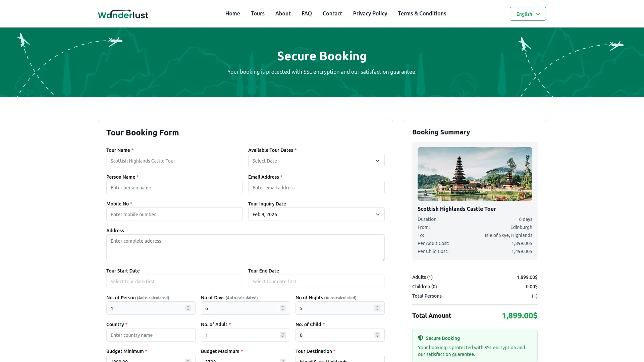
Task: Click the Per Child Cost value 1,499.00$
Action: [522, 251]
